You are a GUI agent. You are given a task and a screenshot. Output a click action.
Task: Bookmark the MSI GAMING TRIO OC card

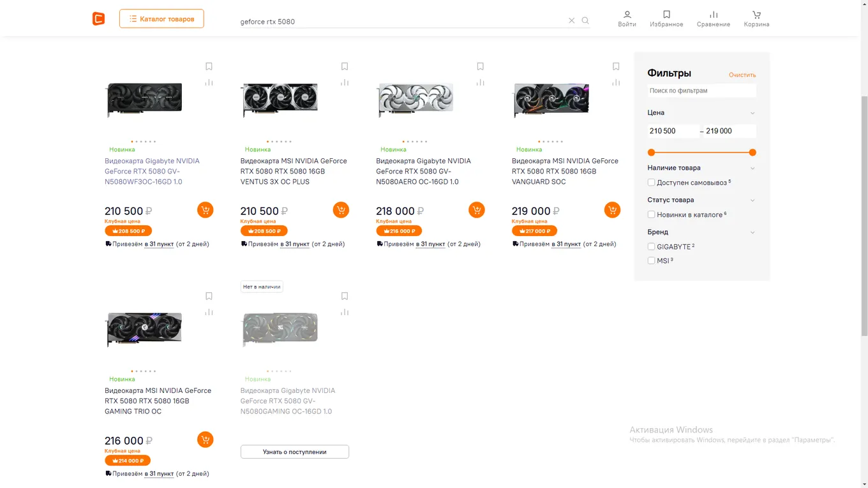point(209,296)
